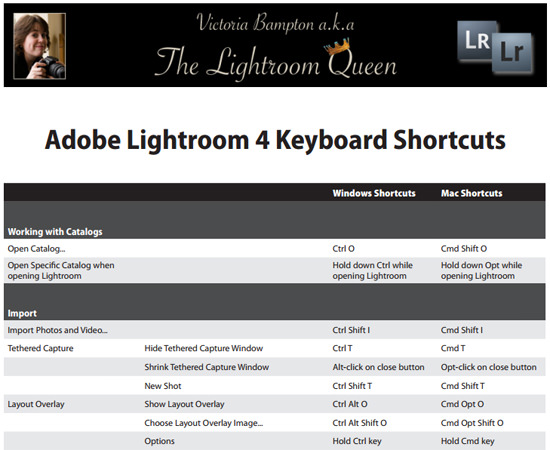Click the lighter Lr Lightroom logo icon
This screenshot has width=550, height=450.
513,53
